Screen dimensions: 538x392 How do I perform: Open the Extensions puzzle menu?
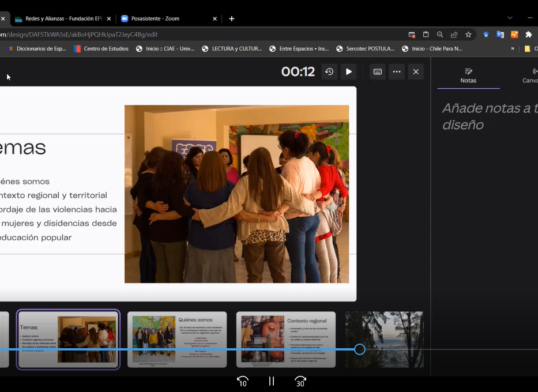[x=529, y=34]
